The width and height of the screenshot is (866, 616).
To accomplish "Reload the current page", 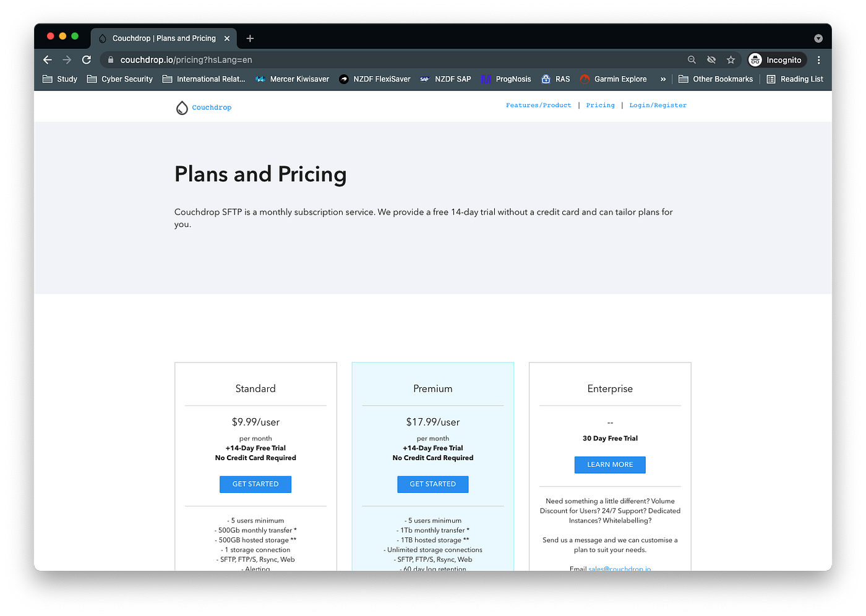I will [x=87, y=59].
